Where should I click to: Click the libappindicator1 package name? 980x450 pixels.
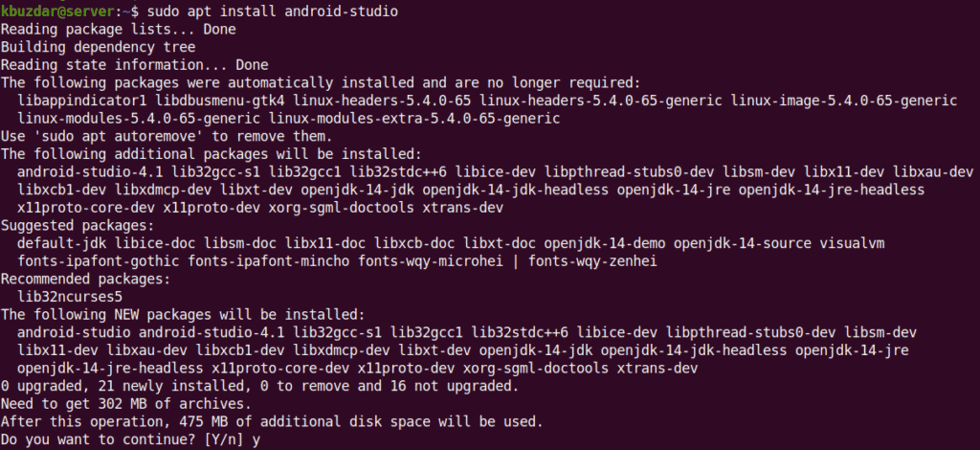point(82,101)
